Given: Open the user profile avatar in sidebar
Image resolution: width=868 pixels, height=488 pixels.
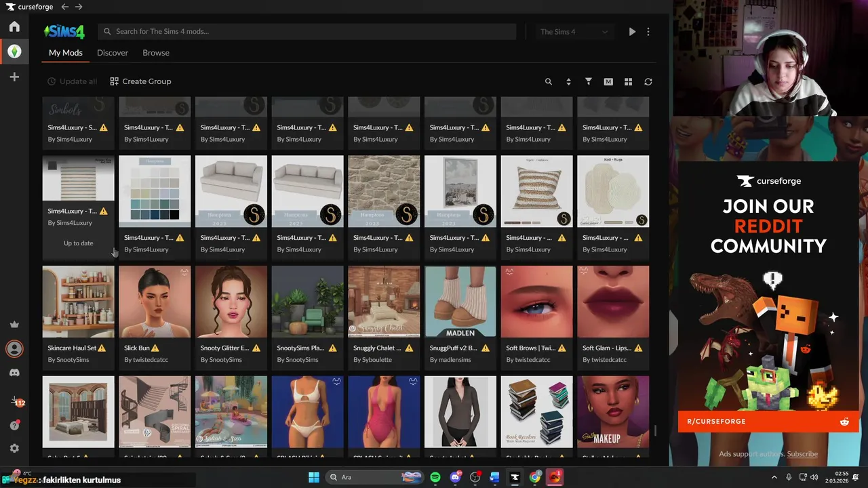Looking at the screenshot, I should point(14,349).
